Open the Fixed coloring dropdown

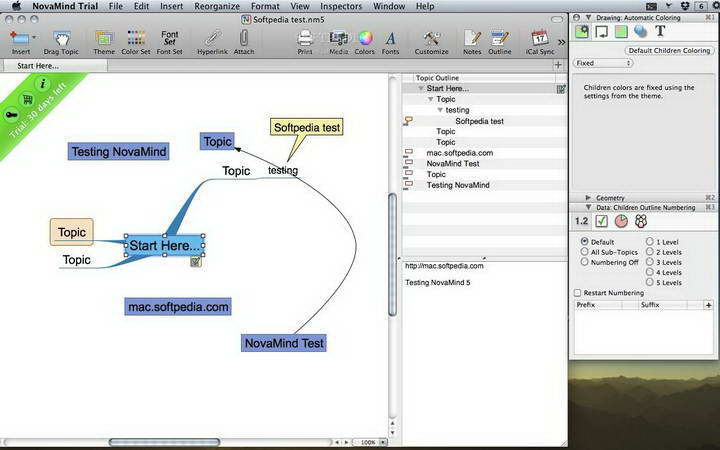pyautogui.click(x=603, y=63)
